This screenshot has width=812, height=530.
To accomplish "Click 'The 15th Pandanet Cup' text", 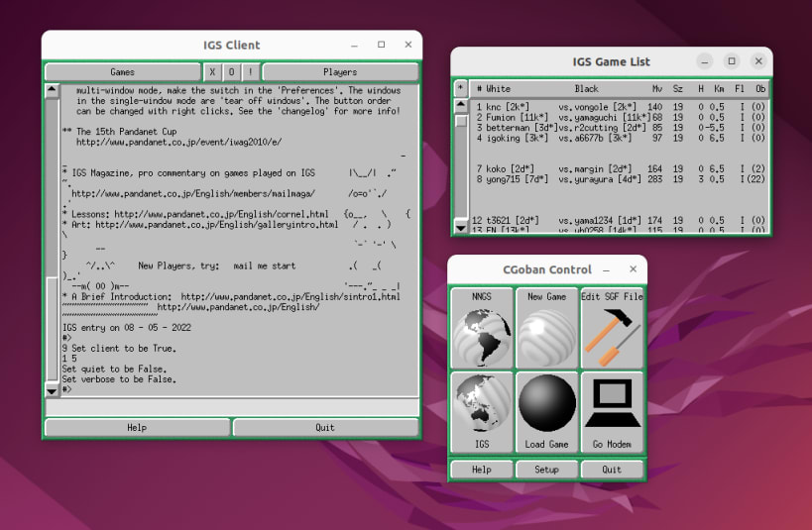I will pyautogui.click(x=126, y=132).
